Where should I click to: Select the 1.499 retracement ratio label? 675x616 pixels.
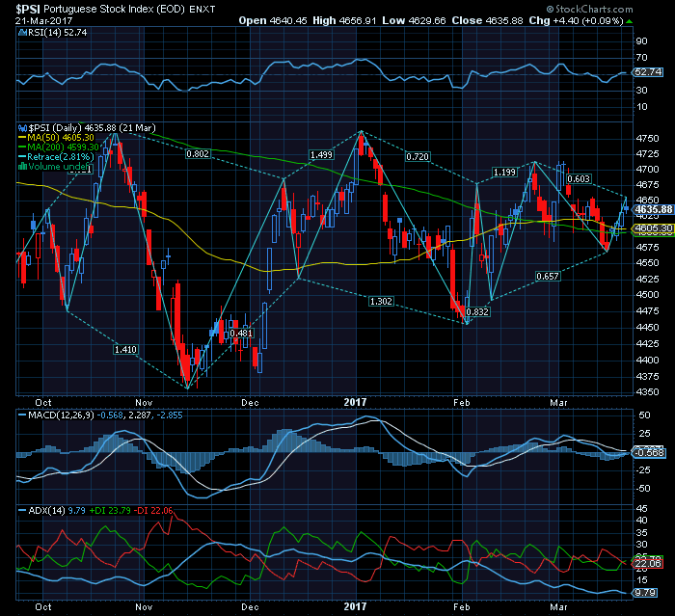(x=321, y=154)
